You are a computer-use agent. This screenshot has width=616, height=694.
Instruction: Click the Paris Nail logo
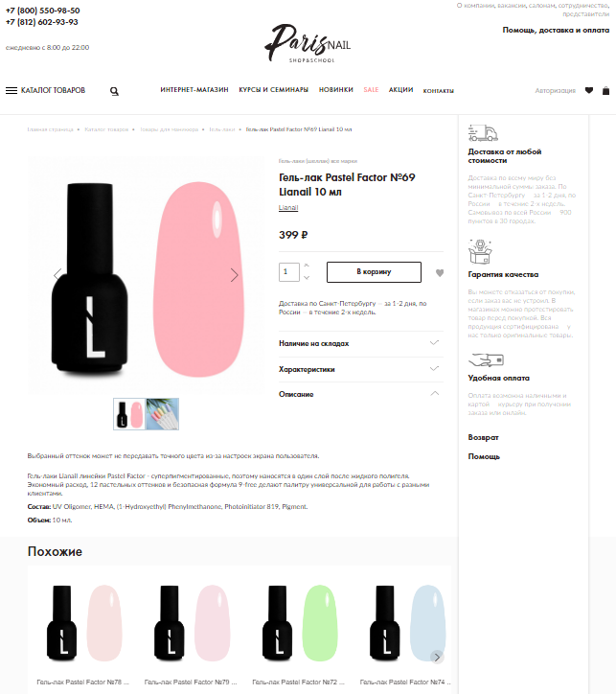click(x=308, y=43)
